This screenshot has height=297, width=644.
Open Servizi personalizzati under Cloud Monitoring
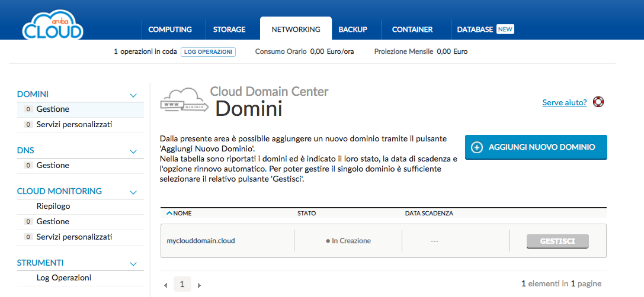[74, 237]
